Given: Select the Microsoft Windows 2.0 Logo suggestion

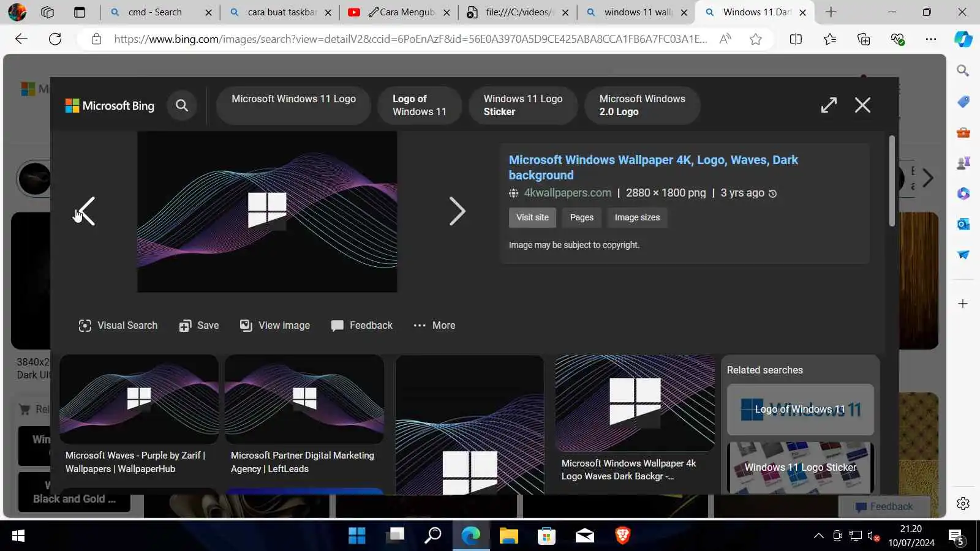Looking at the screenshot, I should tap(642, 105).
